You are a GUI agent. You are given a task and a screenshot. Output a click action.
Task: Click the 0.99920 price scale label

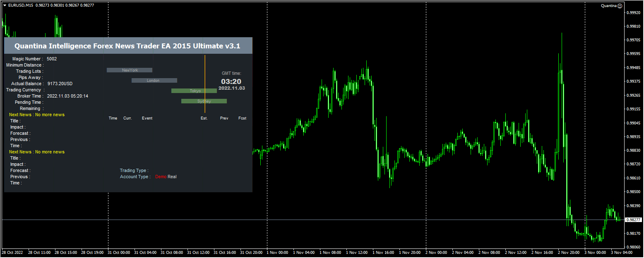pos(634,13)
